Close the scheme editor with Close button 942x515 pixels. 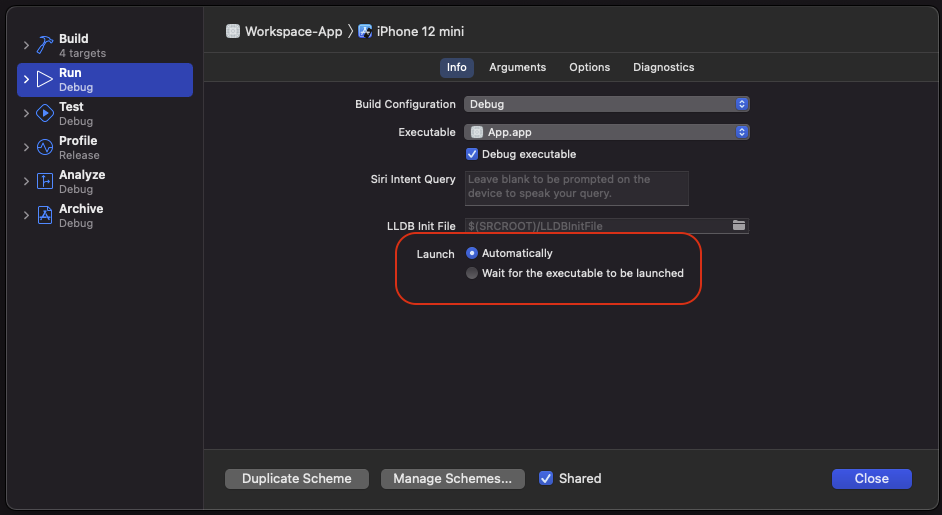point(872,478)
